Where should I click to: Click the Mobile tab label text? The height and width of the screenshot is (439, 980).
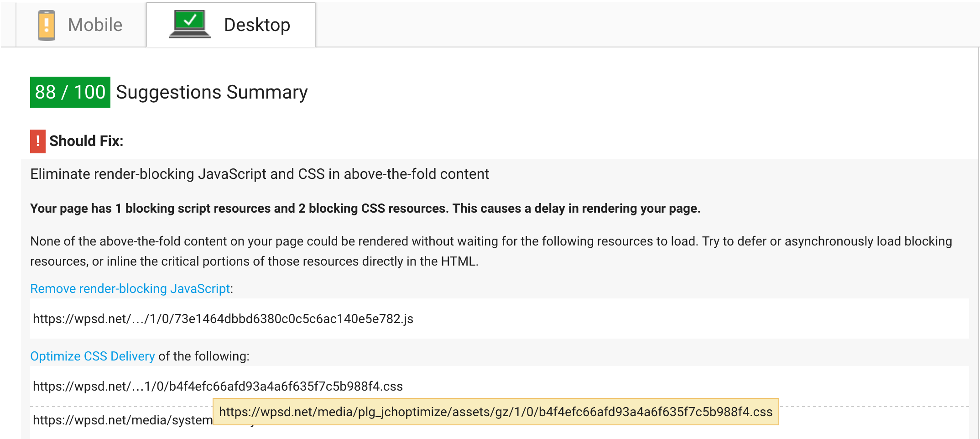tap(95, 25)
